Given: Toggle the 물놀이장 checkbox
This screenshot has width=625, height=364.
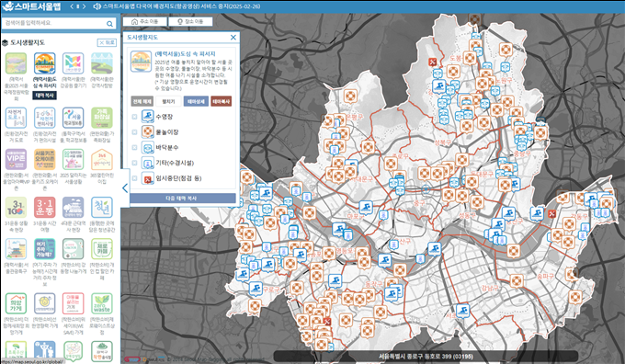Looking at the screenshot, I should click(x=135, y=132).
